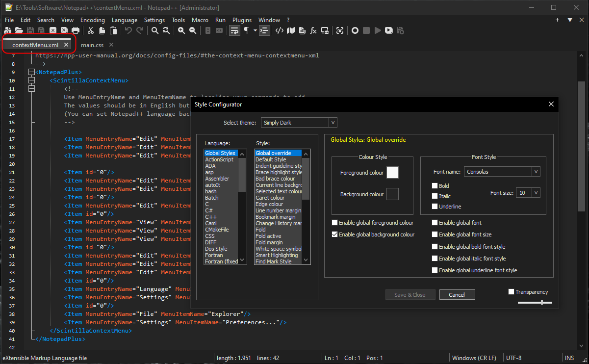The image size is (589, 364).
Task: Open the Settings menu
Action: coord(154,20)
